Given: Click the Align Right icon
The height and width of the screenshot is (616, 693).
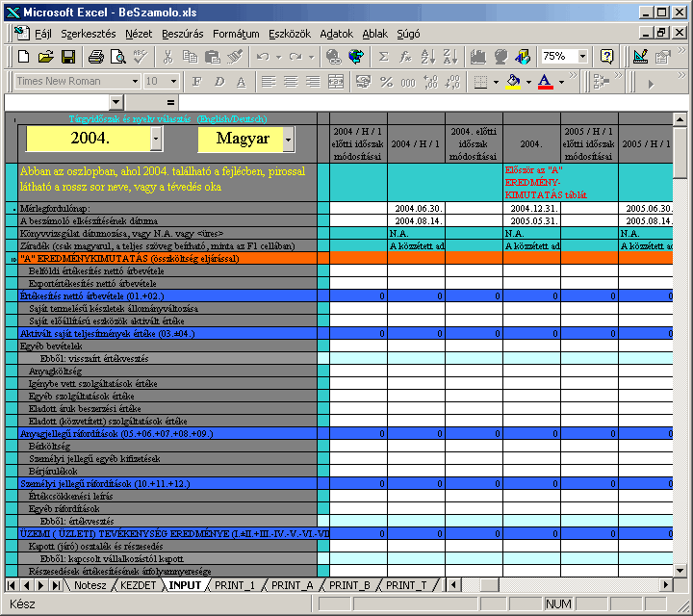Looking at the screenshot, I should (x=313, y=82).
